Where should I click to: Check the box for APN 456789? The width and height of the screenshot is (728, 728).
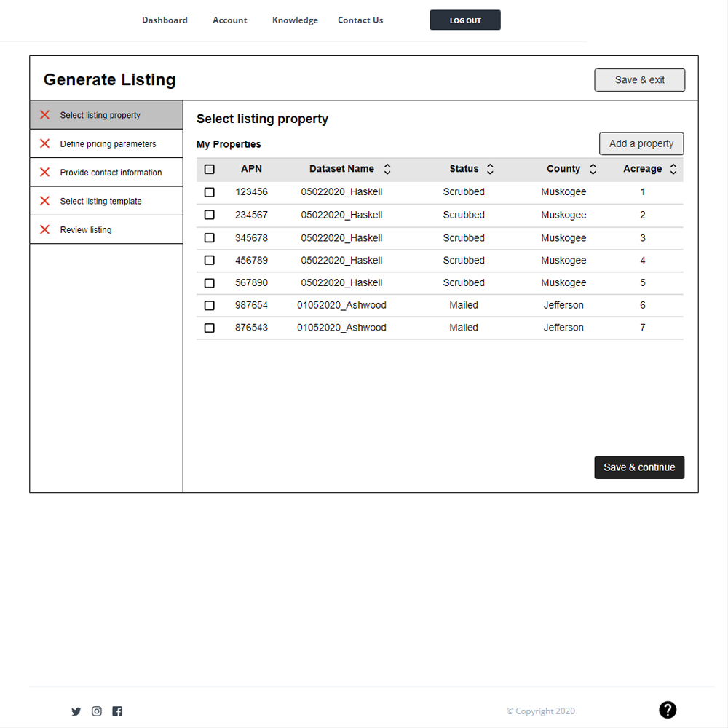(x=210, y=260)
